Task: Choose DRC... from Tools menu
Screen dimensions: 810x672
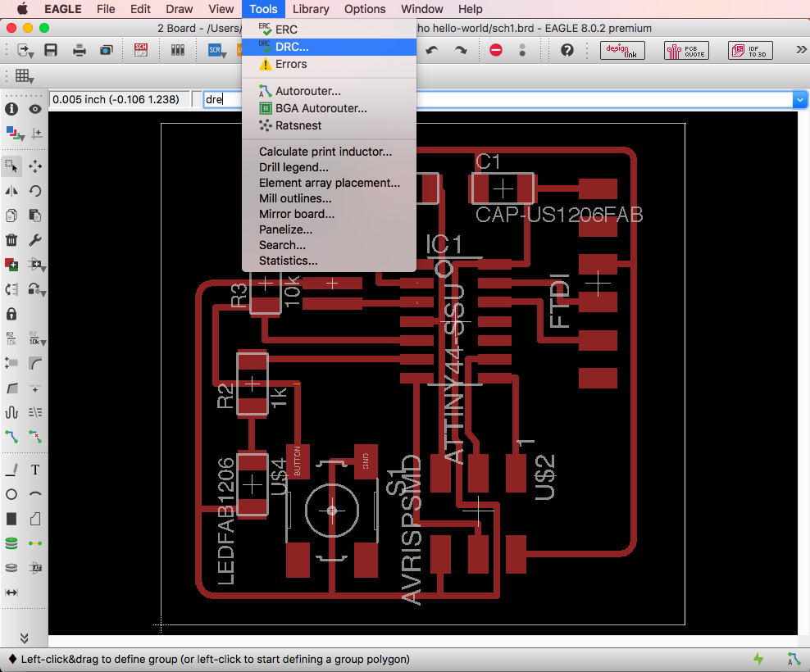Action: click(x=329, y=47)
